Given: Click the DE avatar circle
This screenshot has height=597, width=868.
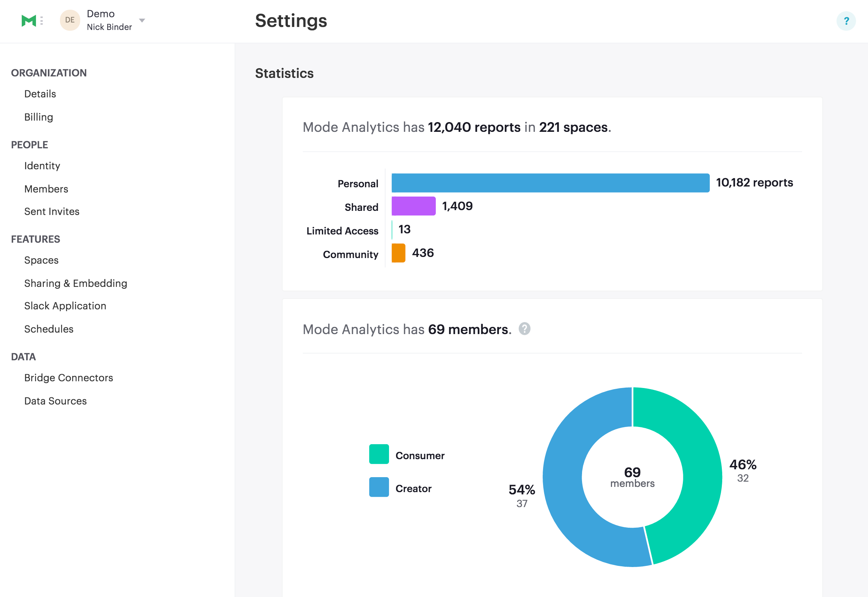Looking at the screenshot, I should click(x=70, y=20).
